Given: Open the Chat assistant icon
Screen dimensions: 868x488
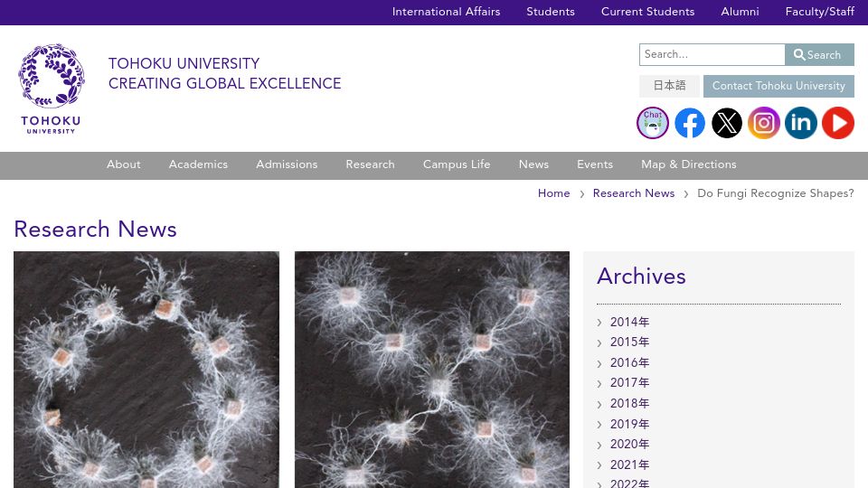Looking at the screenshot, I should tap(653, 123).
